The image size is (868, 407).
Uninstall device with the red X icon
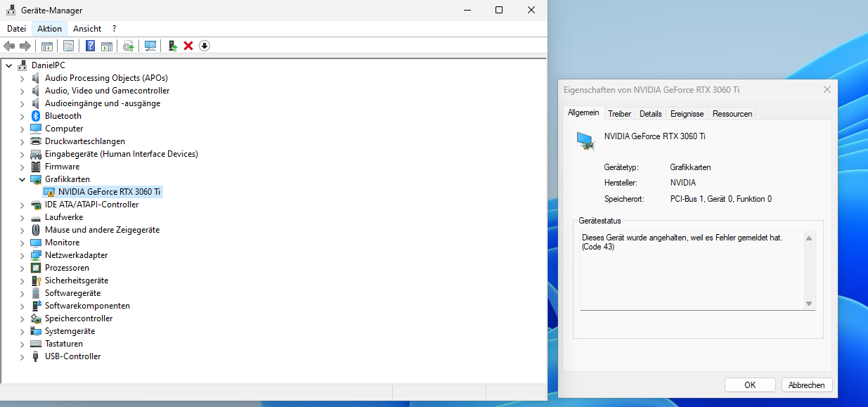(188, 46)
